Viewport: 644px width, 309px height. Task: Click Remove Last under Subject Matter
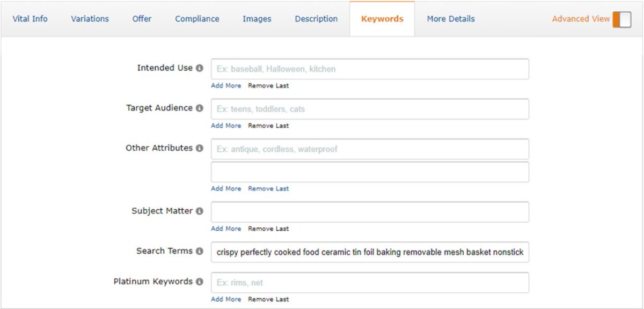coord(268,228)
